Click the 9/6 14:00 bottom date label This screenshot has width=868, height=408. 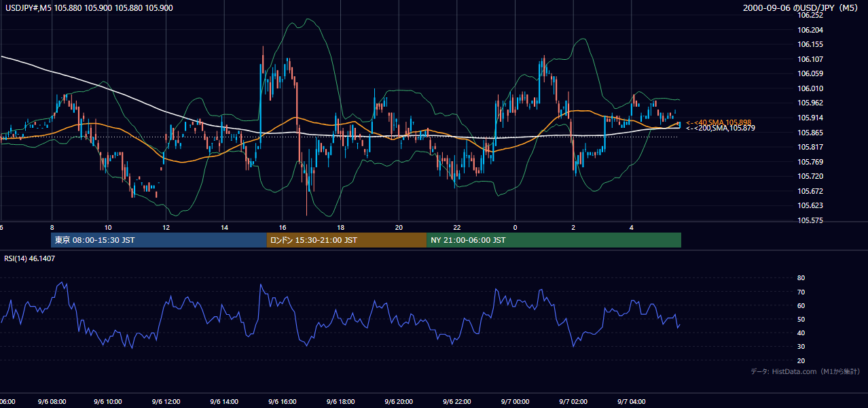tap(225, 402)
